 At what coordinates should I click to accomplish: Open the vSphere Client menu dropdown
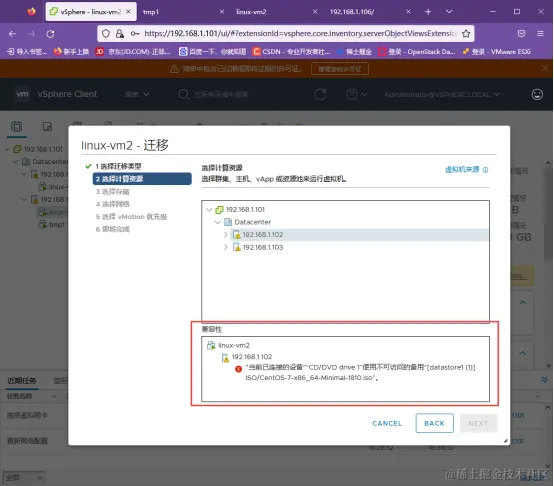pyautogui.click(x=137, y=94)
